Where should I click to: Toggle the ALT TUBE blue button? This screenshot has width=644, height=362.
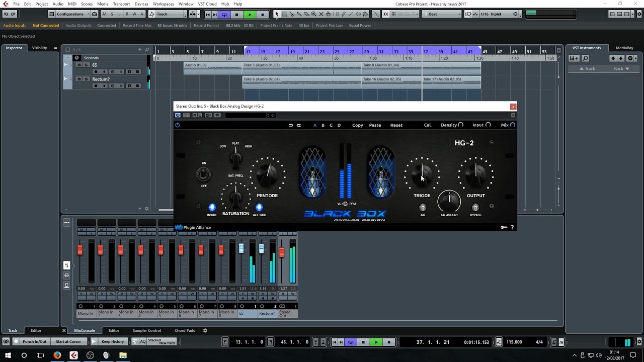260,207
